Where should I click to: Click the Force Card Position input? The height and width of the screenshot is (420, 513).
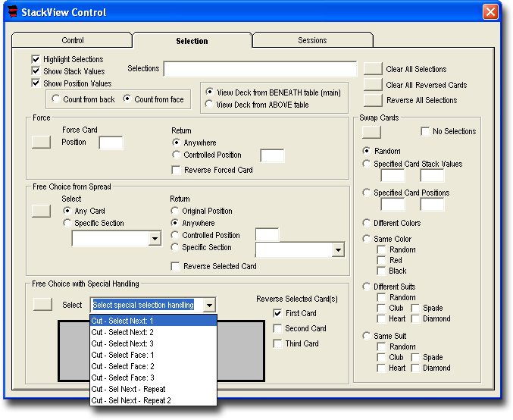tap(111, 143)
